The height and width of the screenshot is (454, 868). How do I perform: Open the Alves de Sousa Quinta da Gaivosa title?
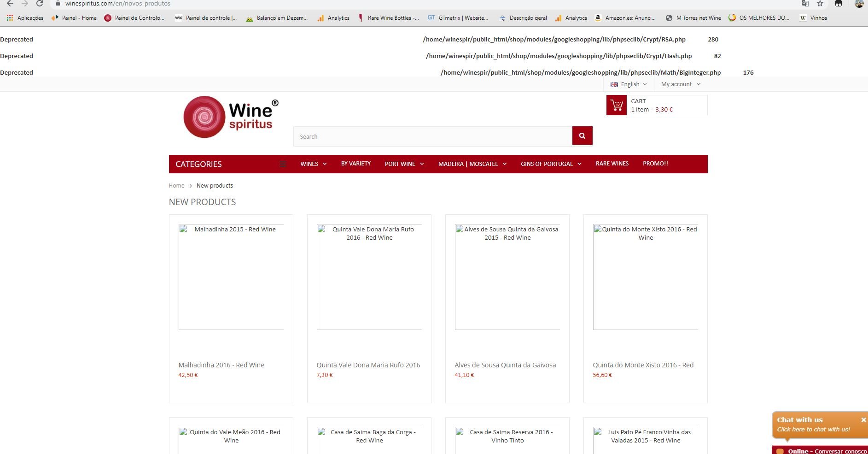505,365
